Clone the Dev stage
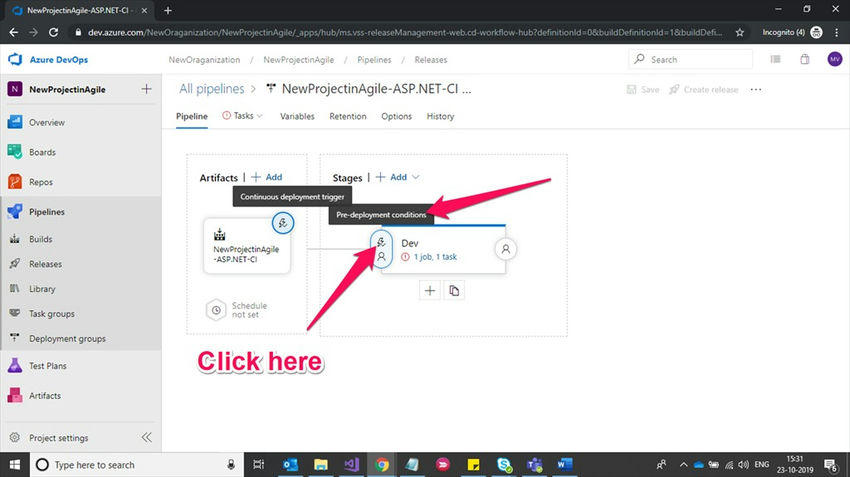The height and width of the screenshot is (477, 850). [x=454, y=291]
